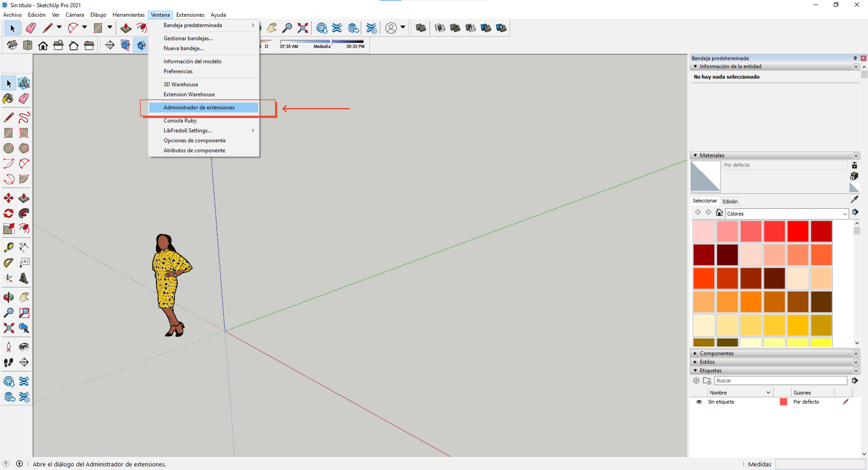Click the Medidas measurement input box
The height and width of the screenshot is (470, 868).
point(821,464)
